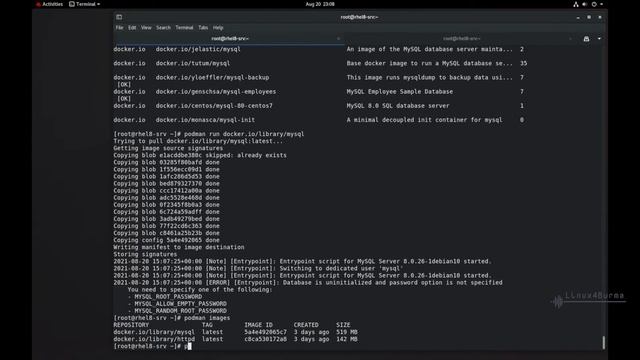Switch to the second terminal tab

pyautogui.click(x=461, y=38)
